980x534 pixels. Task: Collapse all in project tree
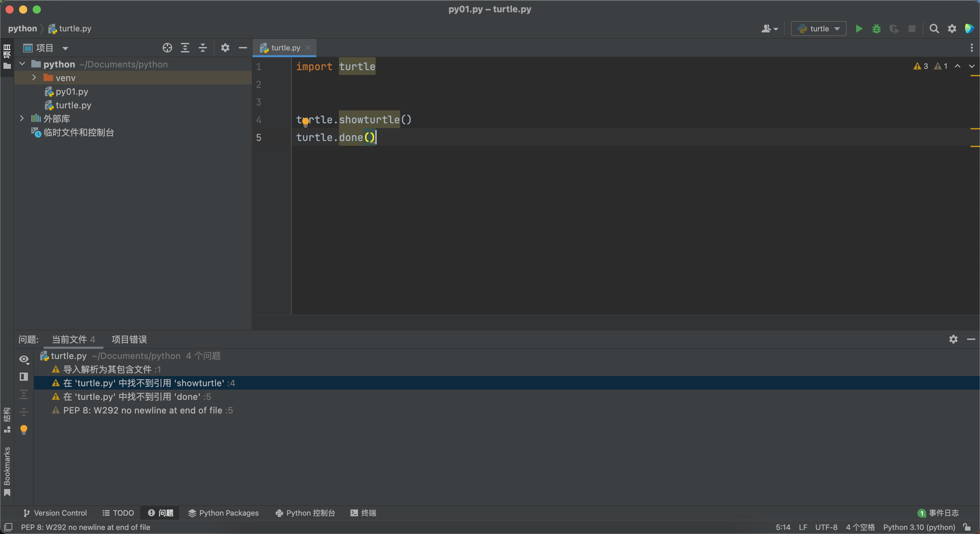[x=203, y=48]
